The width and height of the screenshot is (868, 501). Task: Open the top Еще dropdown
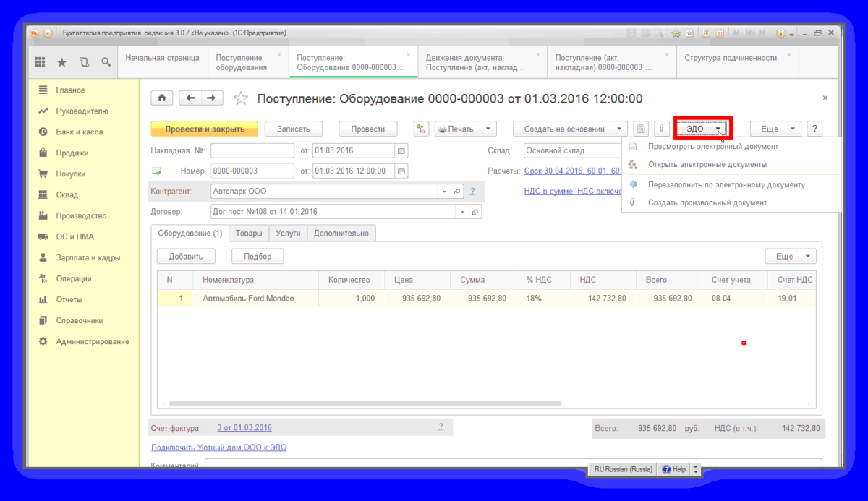tap(775, 129)
